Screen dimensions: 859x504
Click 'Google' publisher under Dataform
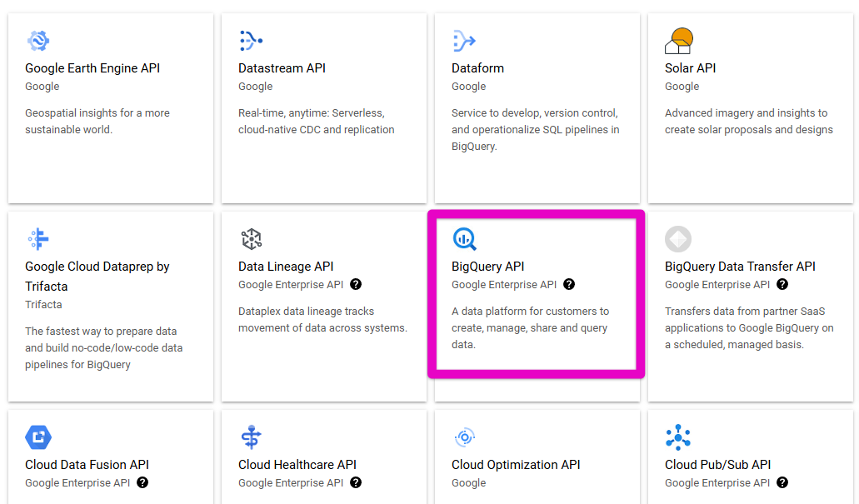pos(468,87)
